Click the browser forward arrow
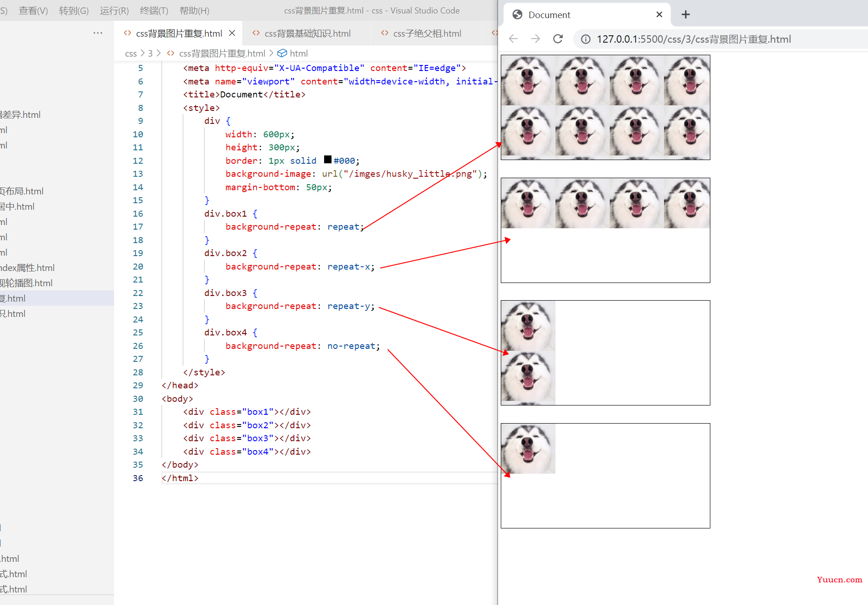The image size is (868, 605). [x=536, y=39]
